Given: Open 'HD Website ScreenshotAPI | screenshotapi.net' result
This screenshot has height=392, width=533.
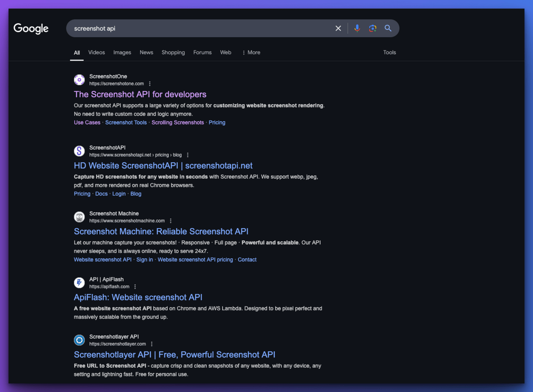Looking at the screenshot, I should (163, 166).
